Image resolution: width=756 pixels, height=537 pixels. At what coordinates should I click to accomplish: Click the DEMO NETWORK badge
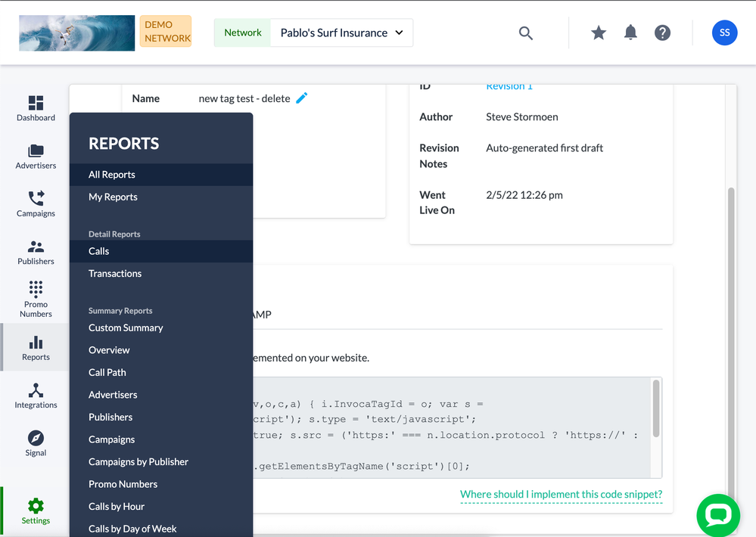[166, 31]
